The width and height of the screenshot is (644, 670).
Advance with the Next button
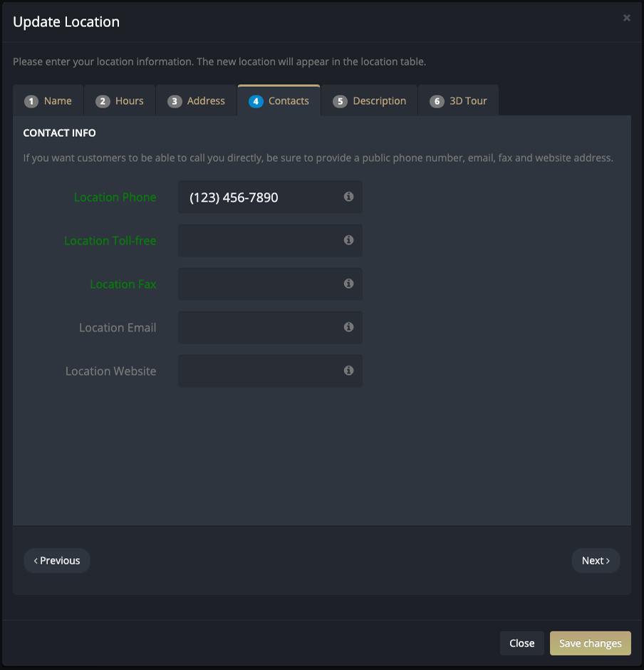click(x=596, y=561)
